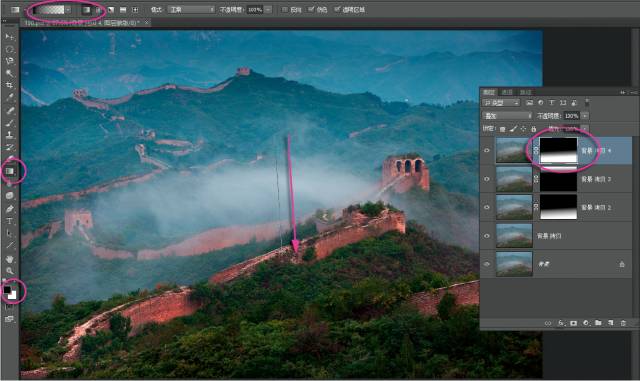Viewport: 640px width, 381px height.
Task: Open layer filter kind dropdown
Action: point(501,103)
